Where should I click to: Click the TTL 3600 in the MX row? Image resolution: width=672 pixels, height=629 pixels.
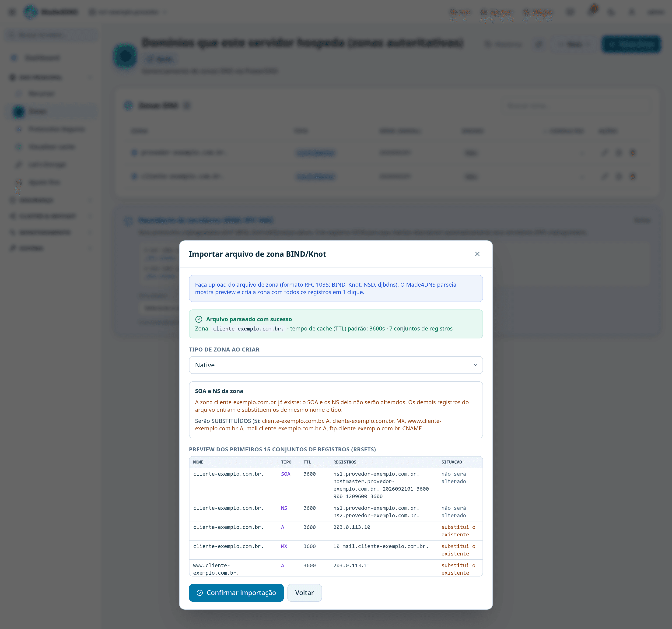point(309,546)
